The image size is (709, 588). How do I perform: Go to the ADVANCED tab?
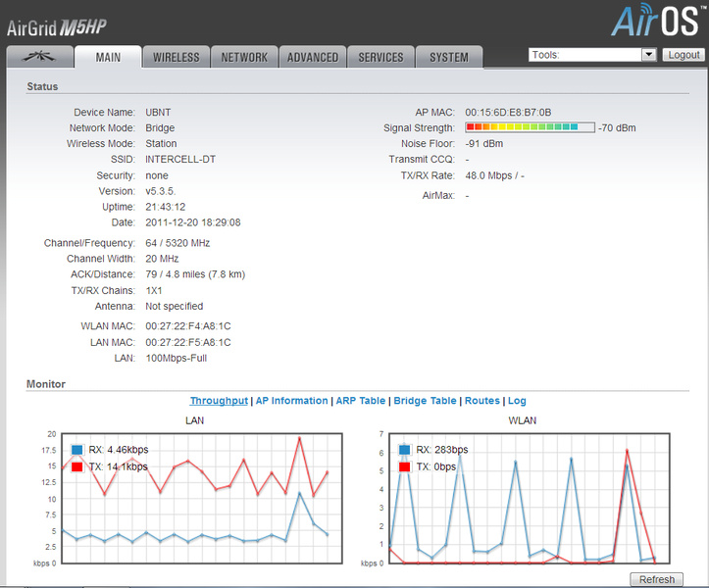pos(313,57)
